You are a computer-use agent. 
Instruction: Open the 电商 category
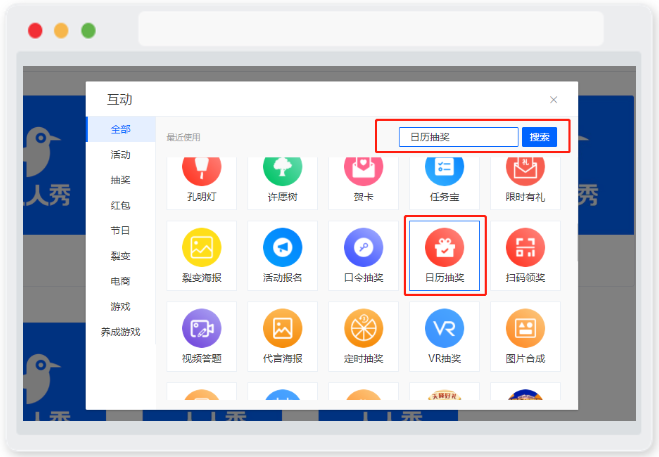point(121,281)
